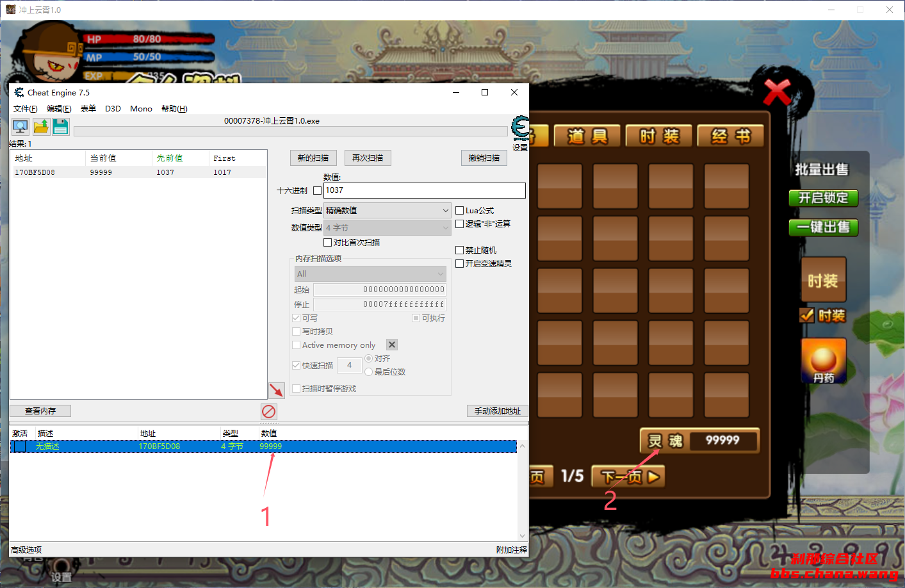Open the 文件 menu
Image resolution: width=905 pixels, height=588 pixels.
25,109
